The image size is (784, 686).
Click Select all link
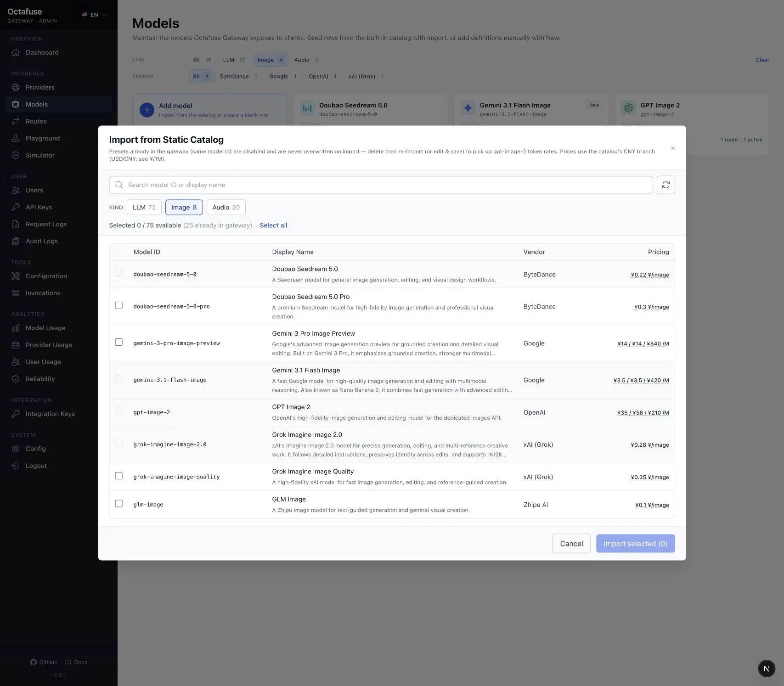(x=273, y=225)
